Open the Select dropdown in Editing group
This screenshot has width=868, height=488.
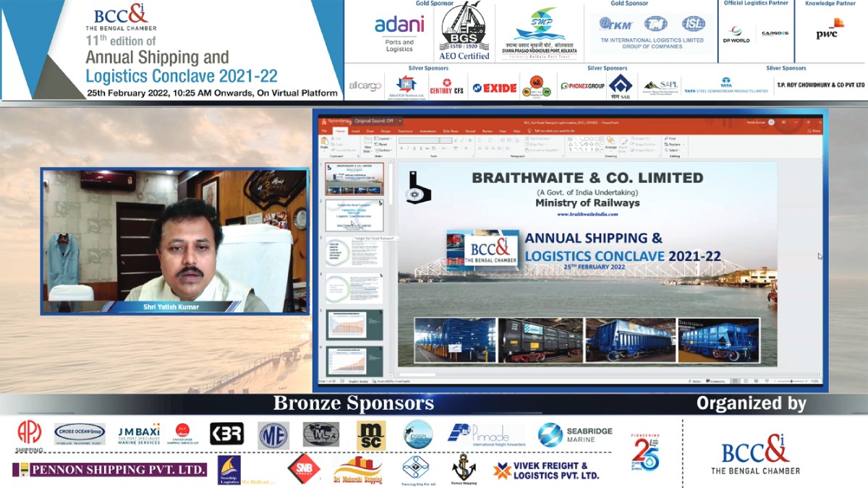tap(672, 150)
